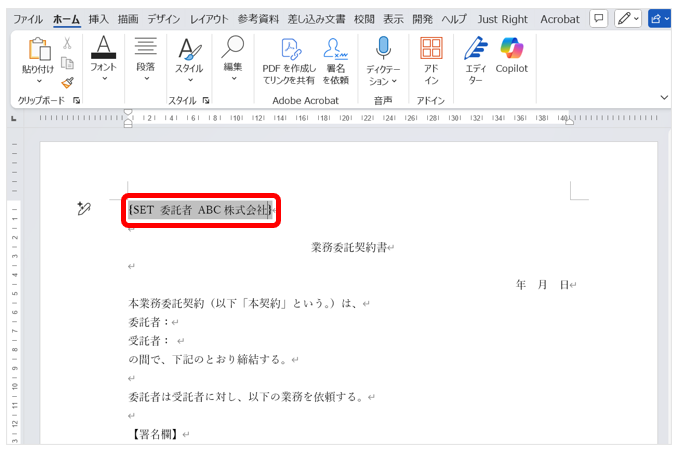Open クリップボード dialog launcher
The image size is (681, 455).
pos(76,100)
